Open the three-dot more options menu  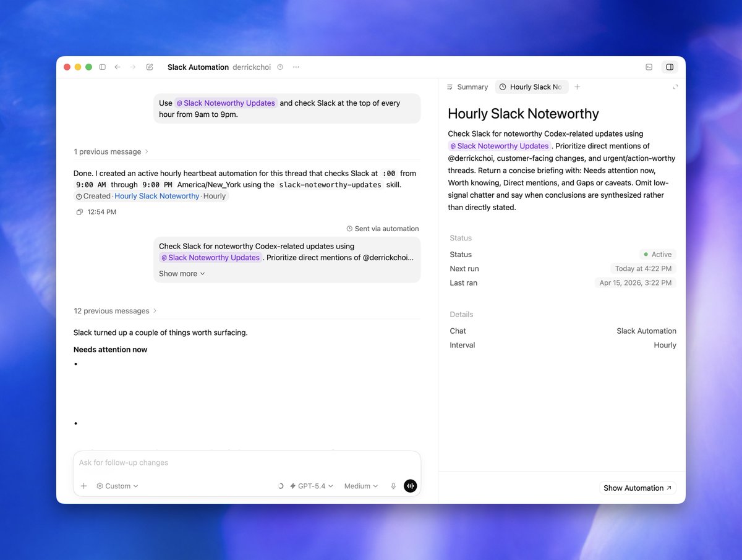coord(296,67)
